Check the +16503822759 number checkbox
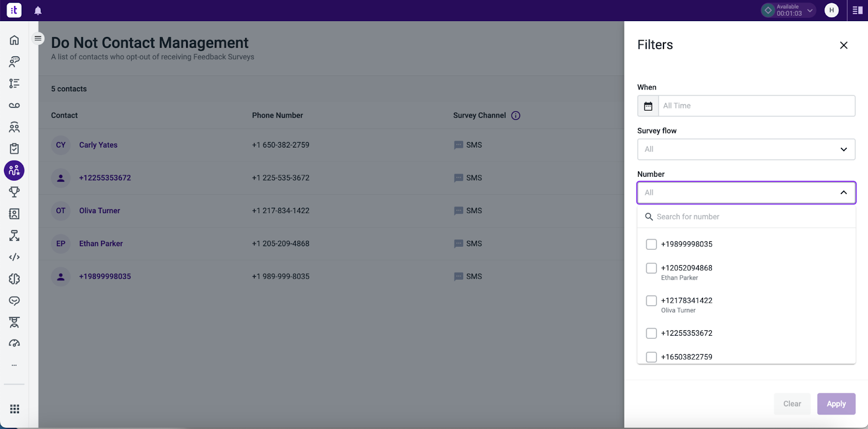The height and width of the screenshot is (429, 868). coord(652,357)
